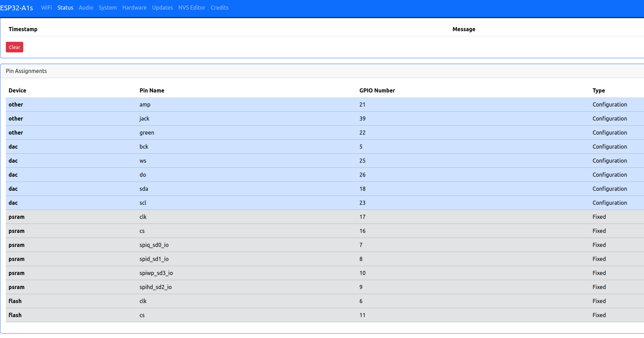The height and width of the screenshot is (338, 644).
Task: Open the NVS Editor tab
Action: click(191, 8)
